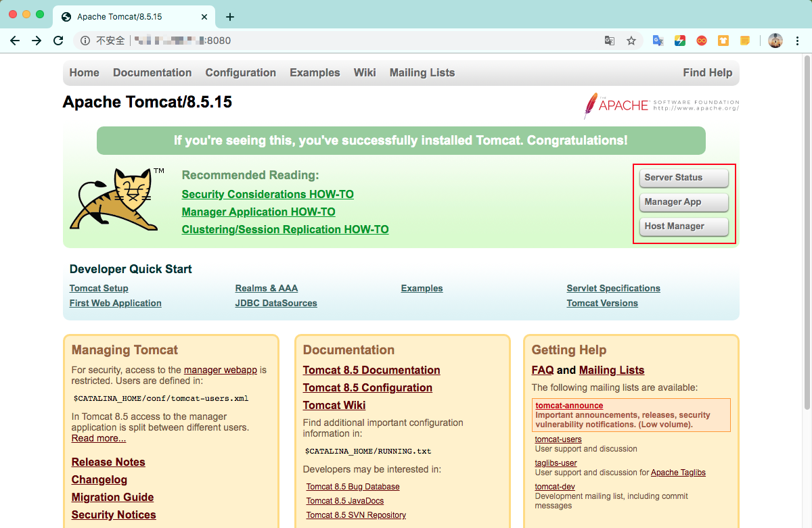The height and width of the screenshot is (528, 812).
Task: Click the Host Manager button
Action: (x=684, y=226)
